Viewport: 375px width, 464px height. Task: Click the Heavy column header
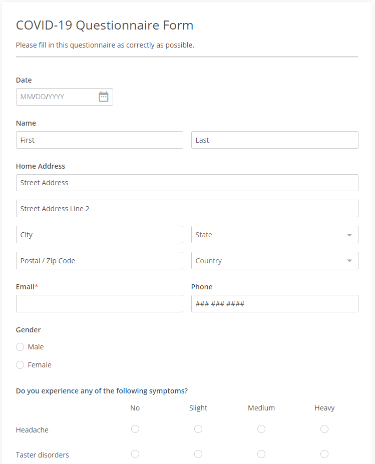click(x=324, y=408)
